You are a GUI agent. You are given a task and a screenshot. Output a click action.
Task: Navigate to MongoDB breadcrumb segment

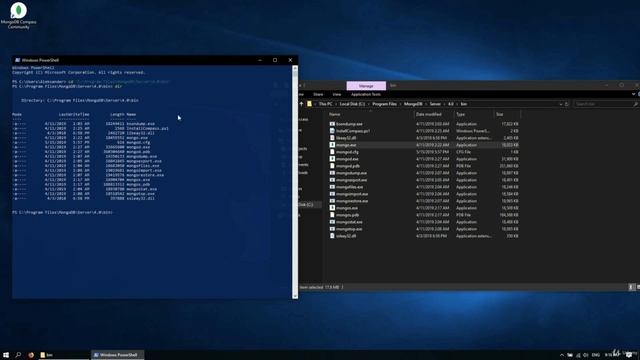pyautogui.click(x=413, y=104)
